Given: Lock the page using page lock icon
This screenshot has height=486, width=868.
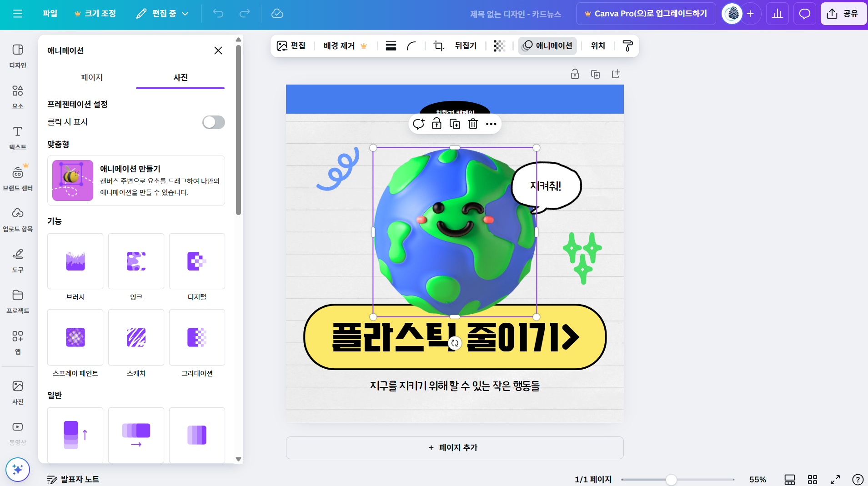Looking at the screenshot, I should click(575, 74).
